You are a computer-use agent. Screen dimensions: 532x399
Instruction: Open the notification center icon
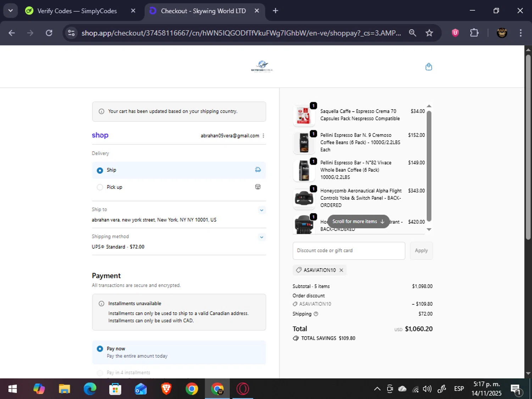point(516,389)
